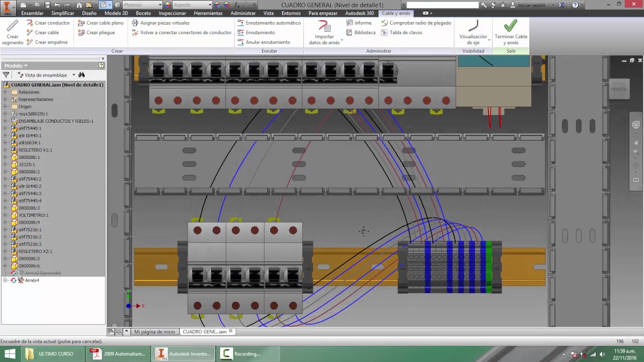Click the Look At tool in the navigation bar
Image resolution: width=644 pixels, height=362 pixels.
[636, 179]
